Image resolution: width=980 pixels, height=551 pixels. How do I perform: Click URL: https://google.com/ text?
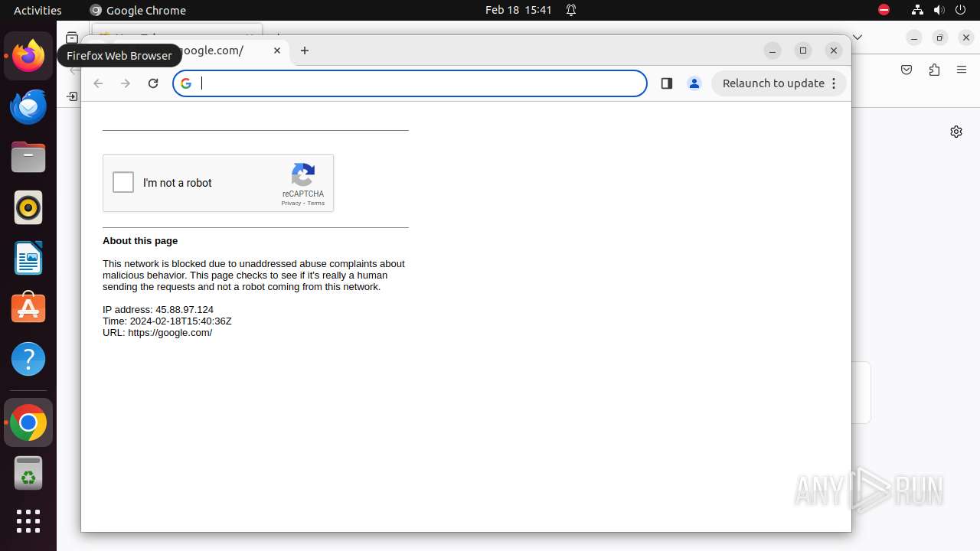pos(158,333)
